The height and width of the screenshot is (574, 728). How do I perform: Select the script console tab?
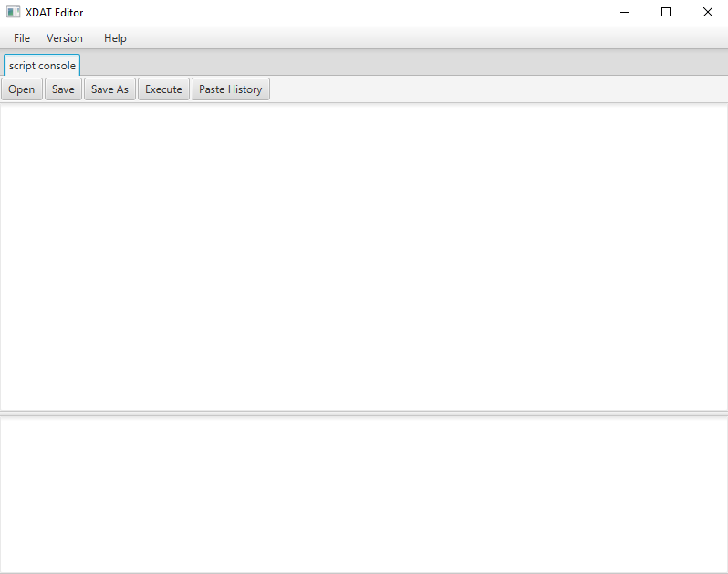point(42,65)
